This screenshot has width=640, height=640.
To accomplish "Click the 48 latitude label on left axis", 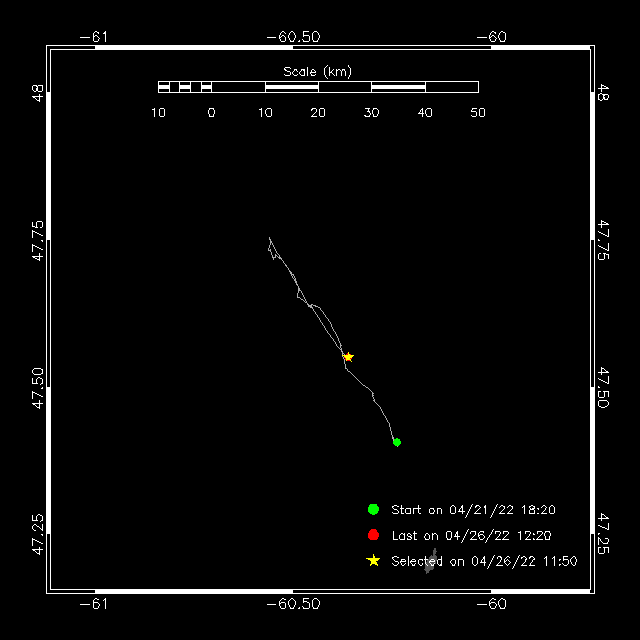I will [x=37, y=94].
